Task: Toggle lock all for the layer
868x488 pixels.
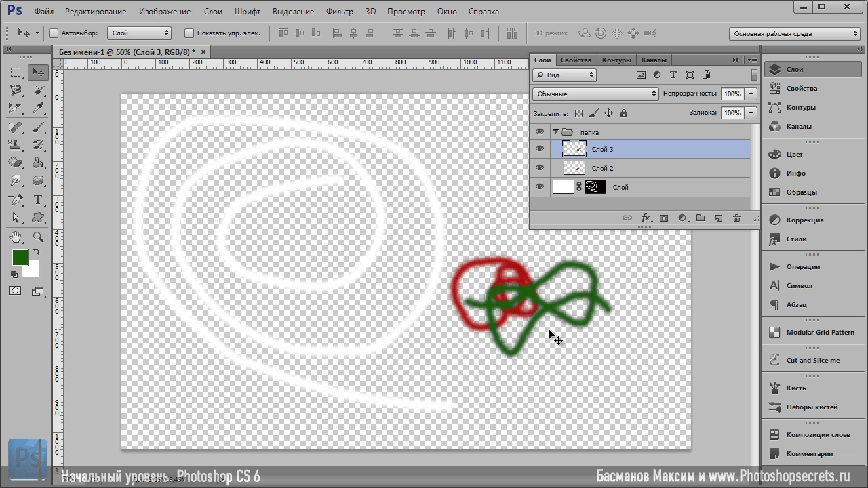Action: pos(624,113)
